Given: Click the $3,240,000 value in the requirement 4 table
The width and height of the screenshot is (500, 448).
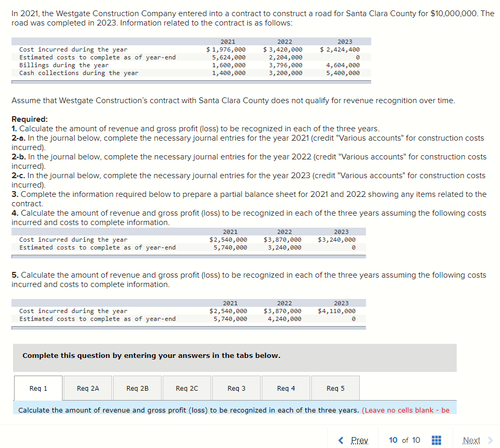Looking at the screenshot, I should (337, 240).
